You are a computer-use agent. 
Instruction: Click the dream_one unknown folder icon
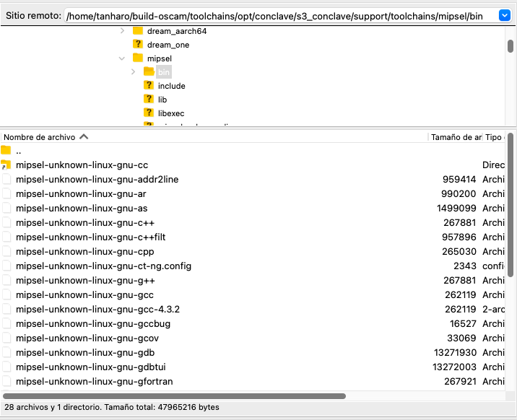(138, 45)
